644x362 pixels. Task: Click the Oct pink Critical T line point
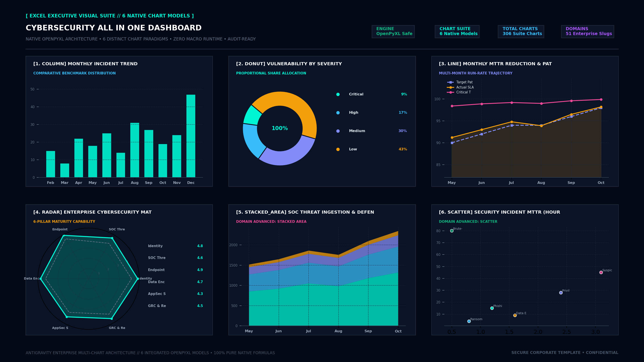[601, 100]
